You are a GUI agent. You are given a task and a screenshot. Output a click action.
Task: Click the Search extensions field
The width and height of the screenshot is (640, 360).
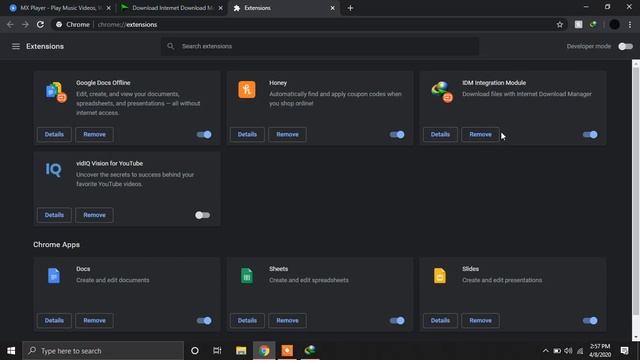(x=320, y=46)
